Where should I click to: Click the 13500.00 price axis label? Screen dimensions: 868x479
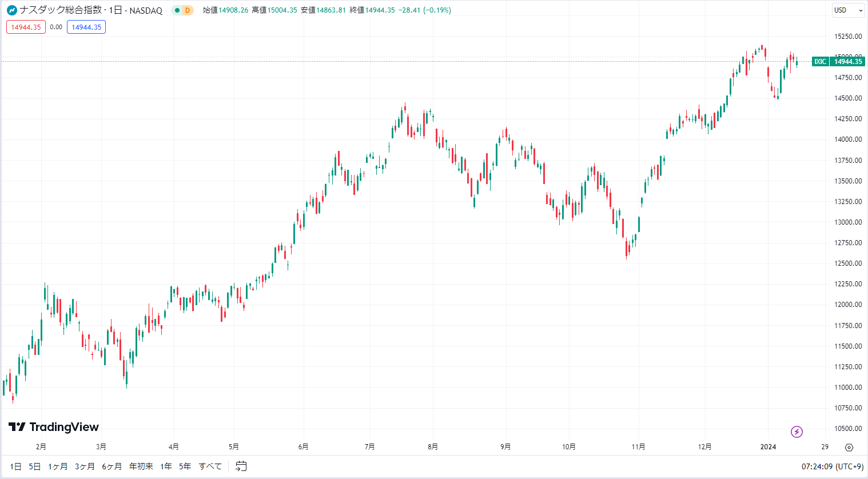[848, 181]
